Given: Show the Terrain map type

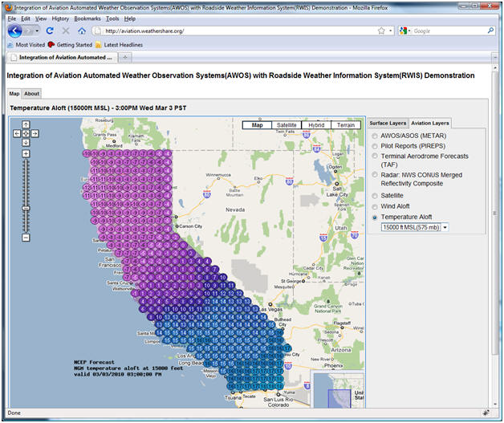Looking at the screenshot, I should coord(345,125).
